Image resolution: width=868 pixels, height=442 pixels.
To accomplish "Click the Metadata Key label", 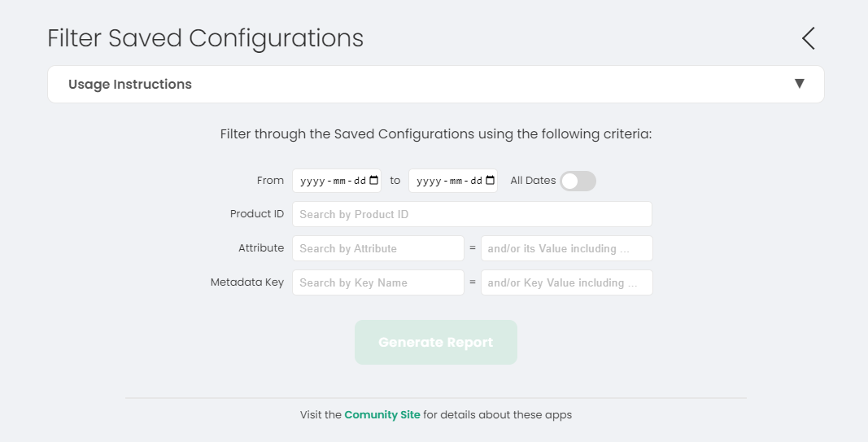I will (x=247, y=282).
